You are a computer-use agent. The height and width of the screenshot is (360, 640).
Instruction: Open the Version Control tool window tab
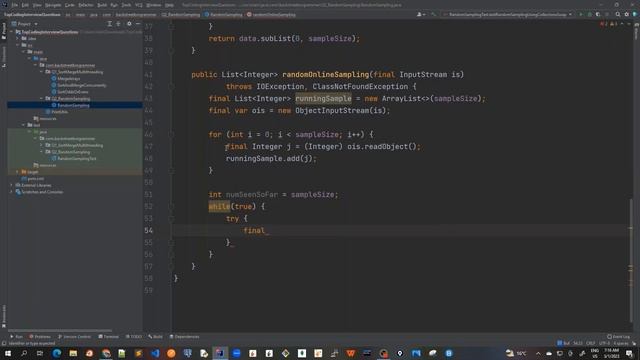click(74, 337)
